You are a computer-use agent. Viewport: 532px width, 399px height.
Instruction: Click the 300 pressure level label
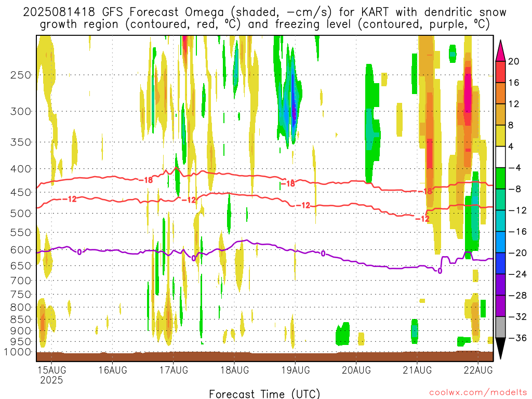click(21, 111)
